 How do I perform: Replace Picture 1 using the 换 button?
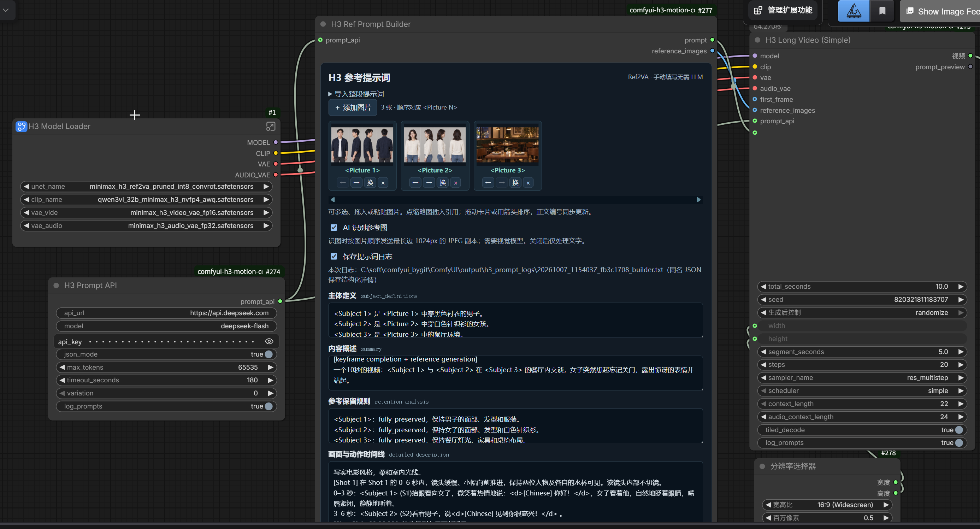coord(370,183)
